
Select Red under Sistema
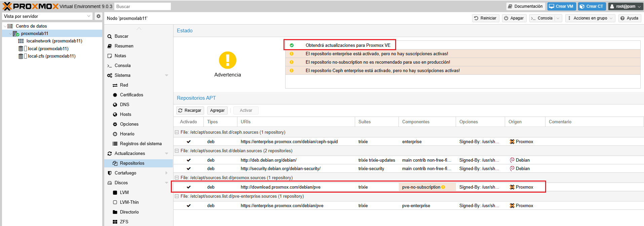pos(138,85)
